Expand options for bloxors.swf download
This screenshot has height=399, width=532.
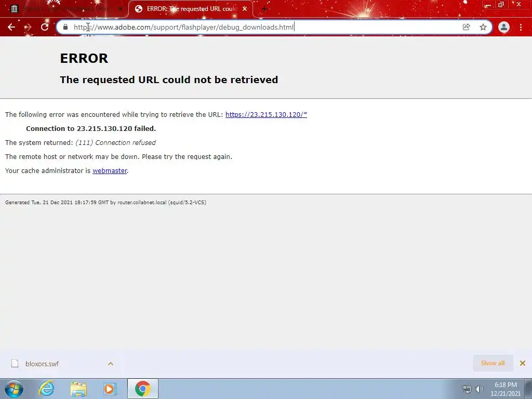pos(111,364)
